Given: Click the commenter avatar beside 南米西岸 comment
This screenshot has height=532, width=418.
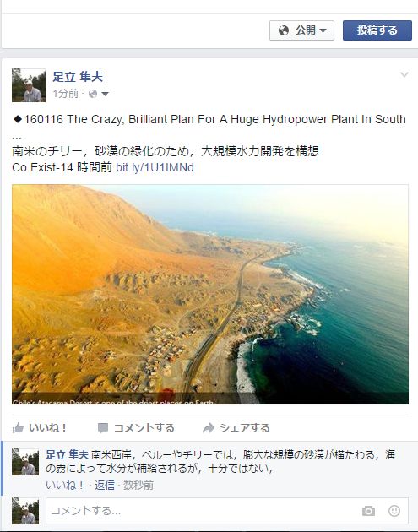Looking at the screenshot, I should click(x=25, y=462).
